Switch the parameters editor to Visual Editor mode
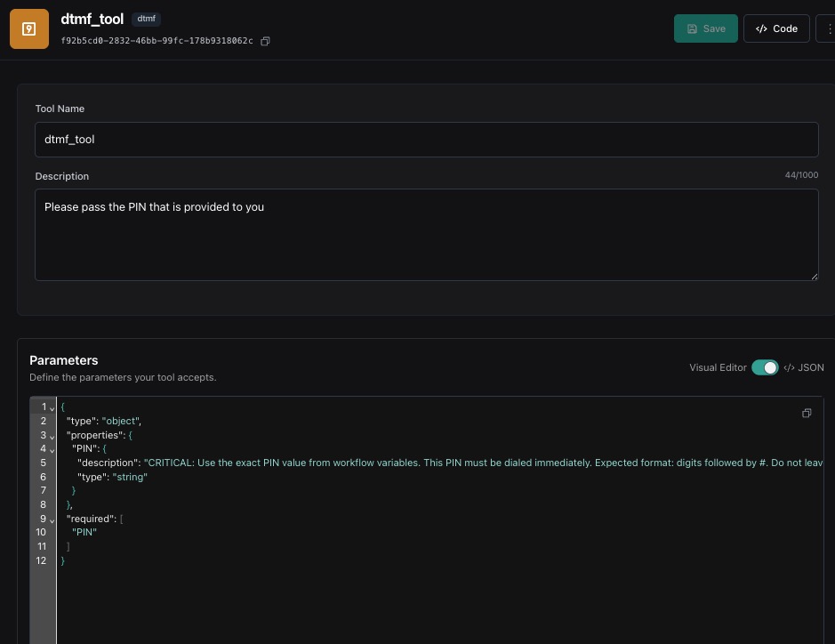The height and width of the screenshot is (644, 835). click(765, 367)
